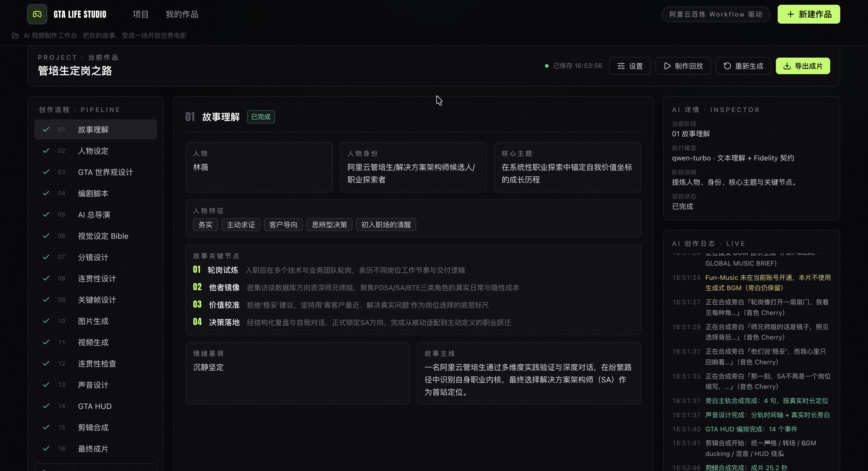
Task: Click the checkmark beside 07 分镜设计
Action: tap(46, 257)
